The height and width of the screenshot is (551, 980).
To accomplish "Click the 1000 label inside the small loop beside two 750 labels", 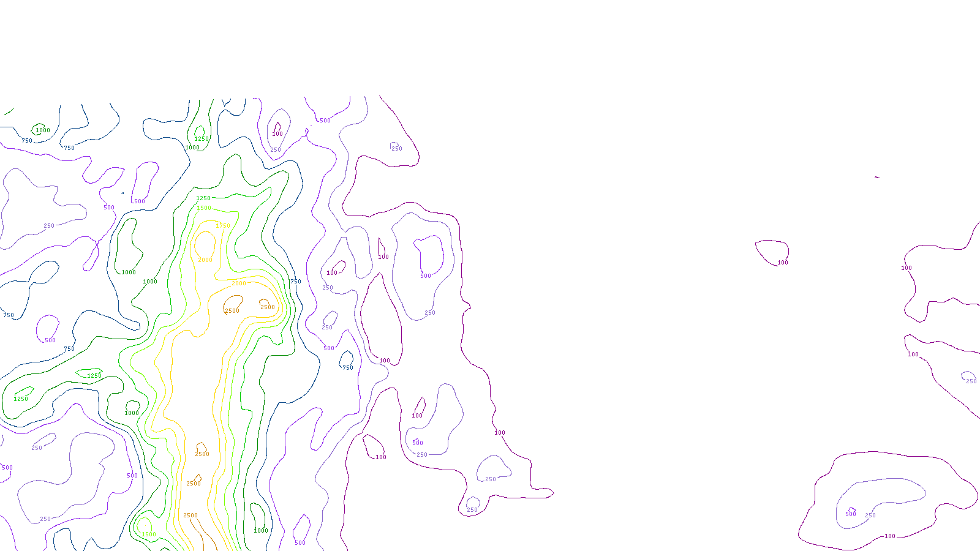I will [43, 130].
